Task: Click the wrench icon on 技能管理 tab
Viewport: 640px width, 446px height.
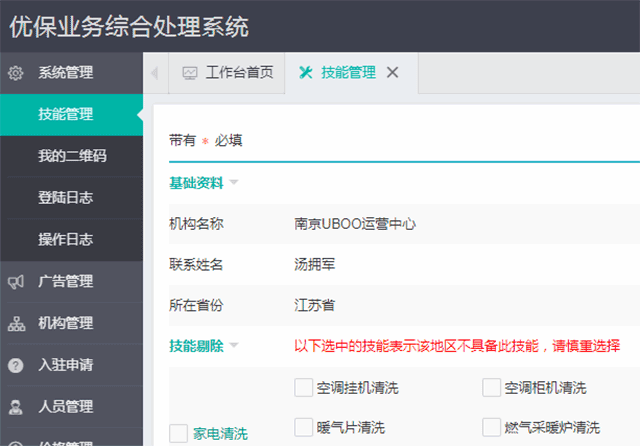Action: click(306, 72)
